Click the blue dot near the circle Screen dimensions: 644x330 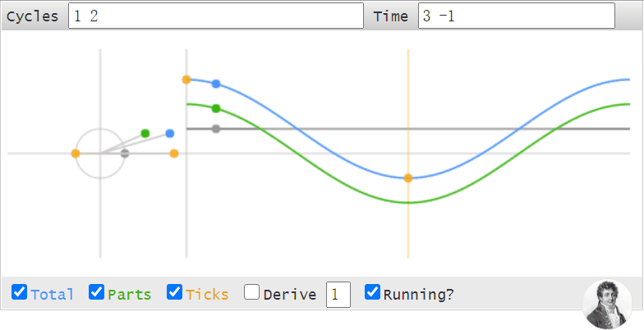(170, 133)
